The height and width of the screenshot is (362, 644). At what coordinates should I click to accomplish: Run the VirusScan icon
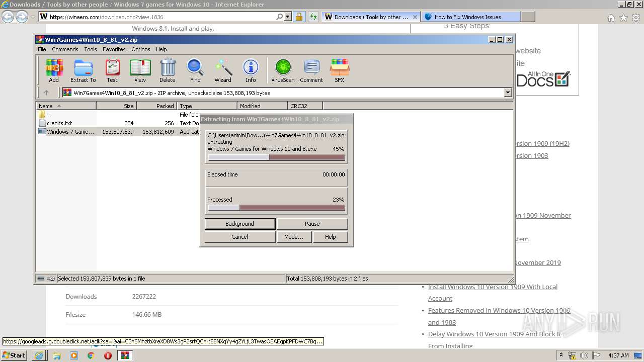283,70
